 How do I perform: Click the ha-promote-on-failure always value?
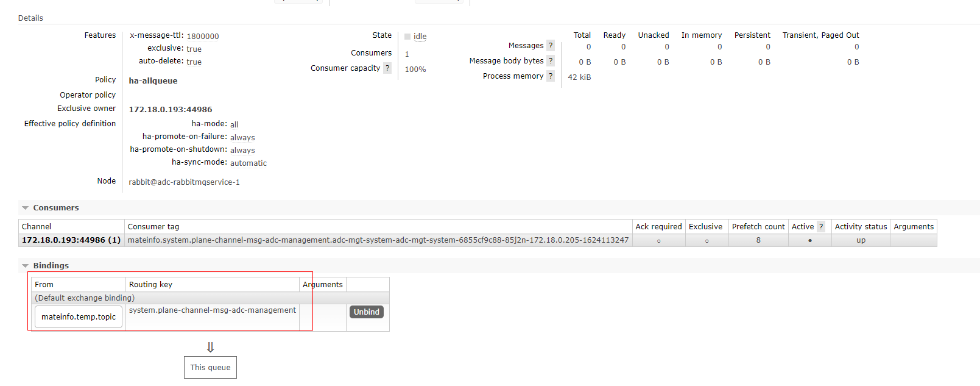coord(242,138)
